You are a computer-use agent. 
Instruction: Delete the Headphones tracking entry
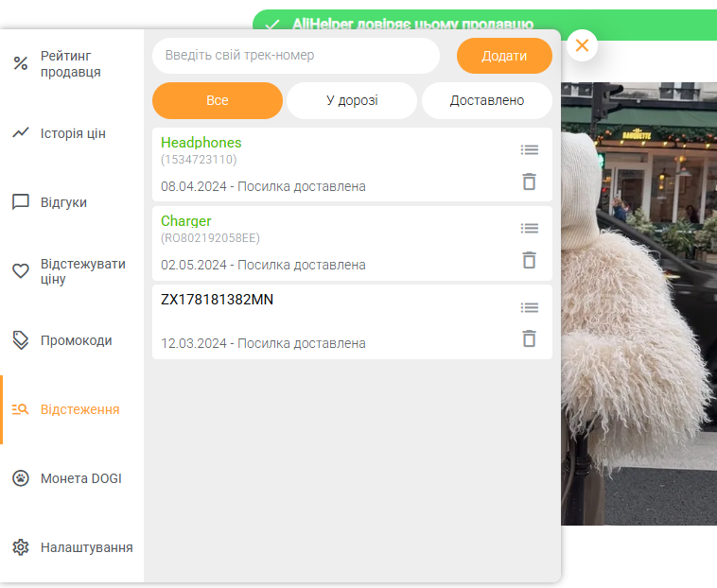(x=530, y=182)
